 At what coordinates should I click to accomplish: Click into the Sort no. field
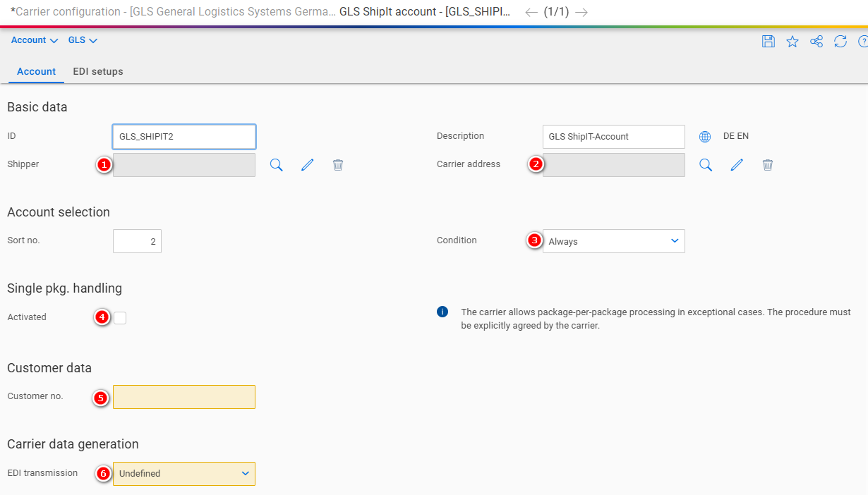click(x=137, y=241)
